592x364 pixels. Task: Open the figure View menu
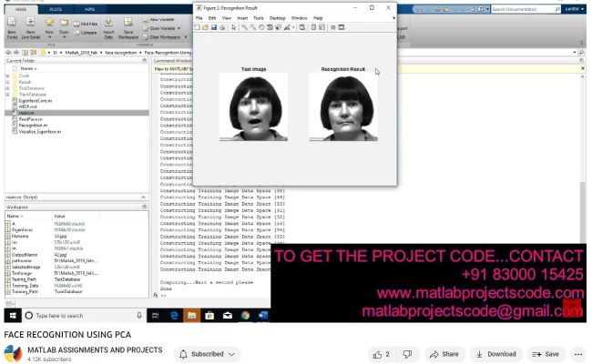coord(227,18)
